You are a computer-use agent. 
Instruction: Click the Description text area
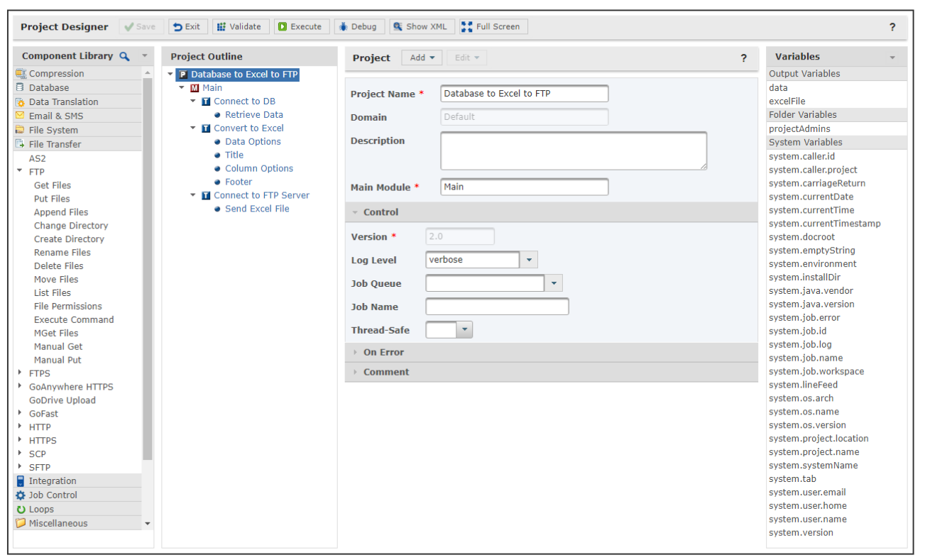573,150
